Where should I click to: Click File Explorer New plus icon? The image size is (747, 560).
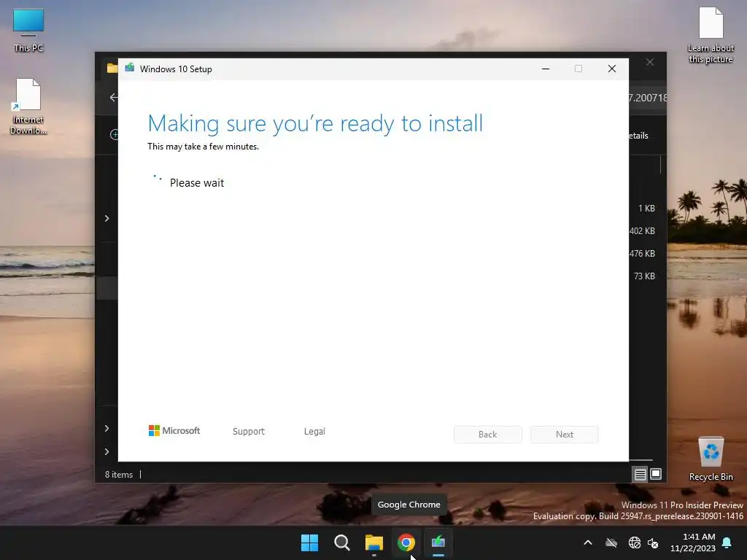(x=115, y=135)
